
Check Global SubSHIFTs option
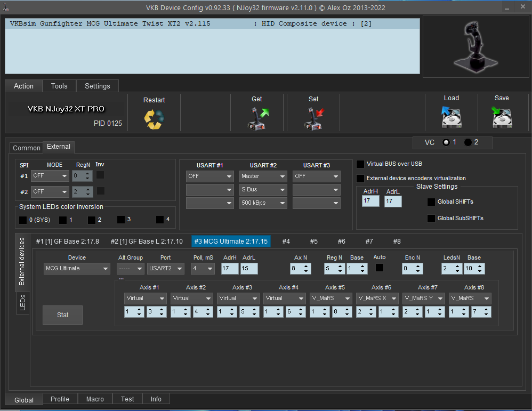tap(431, 218)
